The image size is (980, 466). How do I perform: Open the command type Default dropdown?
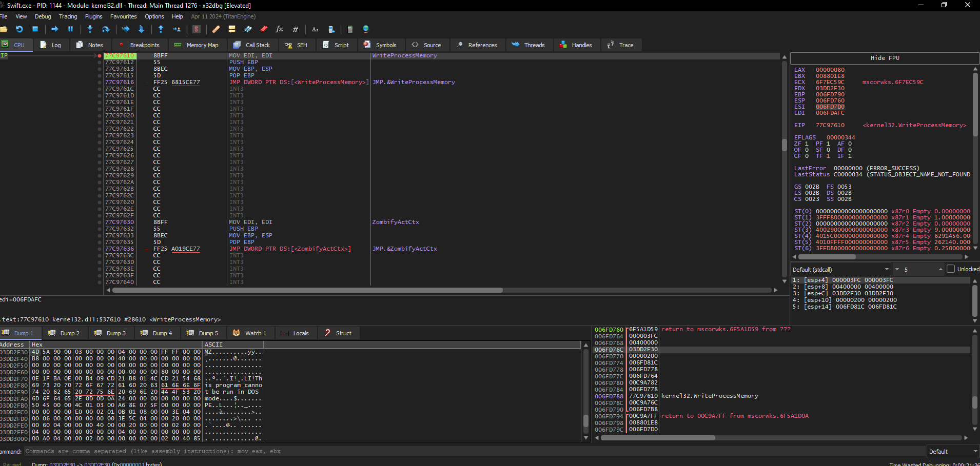(x=953, y=452)
